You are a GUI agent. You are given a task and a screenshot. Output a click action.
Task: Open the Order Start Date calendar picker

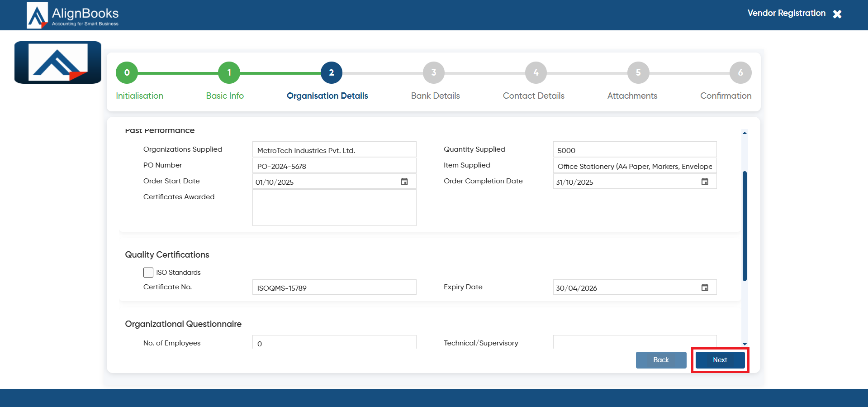coord(404,182)
